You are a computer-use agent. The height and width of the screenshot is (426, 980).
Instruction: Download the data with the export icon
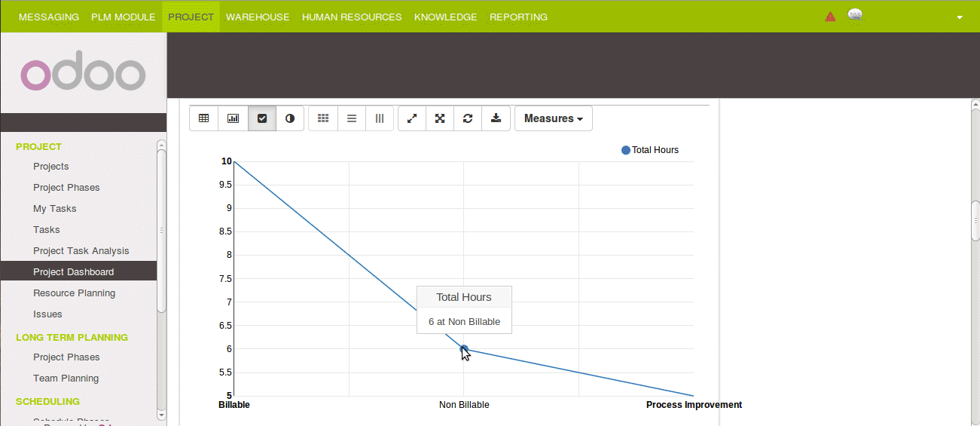click(496, 118)
